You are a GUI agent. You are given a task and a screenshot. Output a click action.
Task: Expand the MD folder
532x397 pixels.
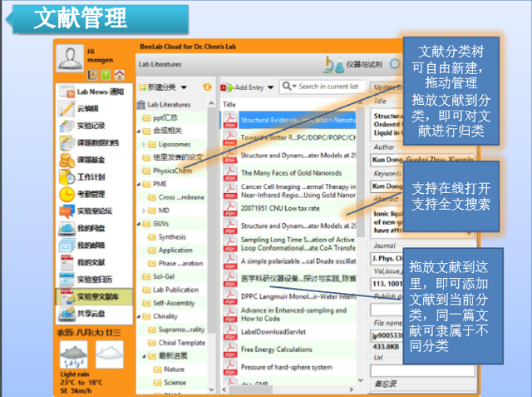pos(144,211)
